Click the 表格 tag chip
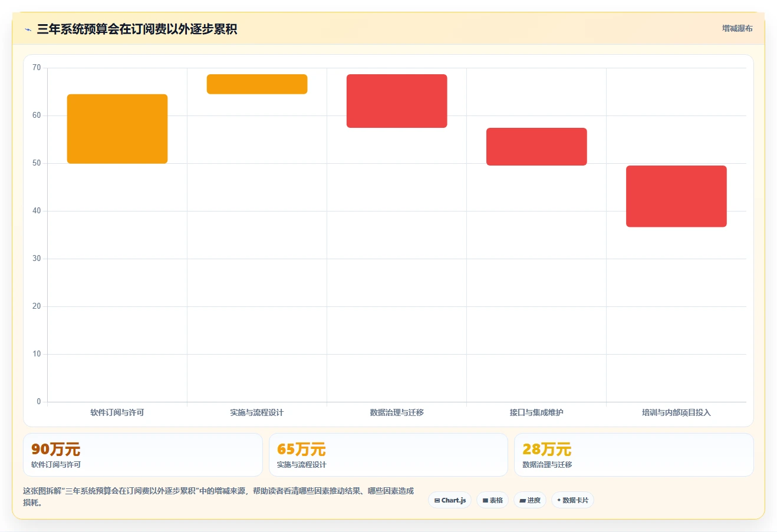This screenshot has height=532, width=777. pyautogui.click(x=493, y=500)
